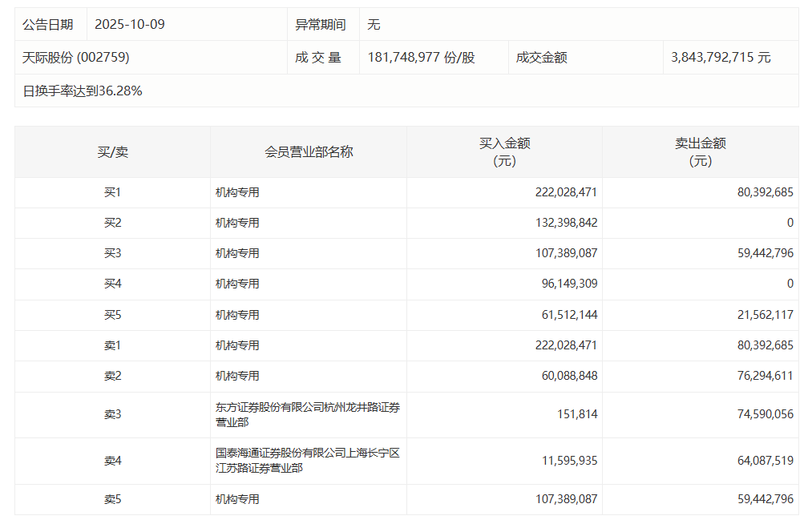The image size is (812, 528).
Task: Click the 公告日期 value 2025-10-09
Action: (x=130, y=24)
